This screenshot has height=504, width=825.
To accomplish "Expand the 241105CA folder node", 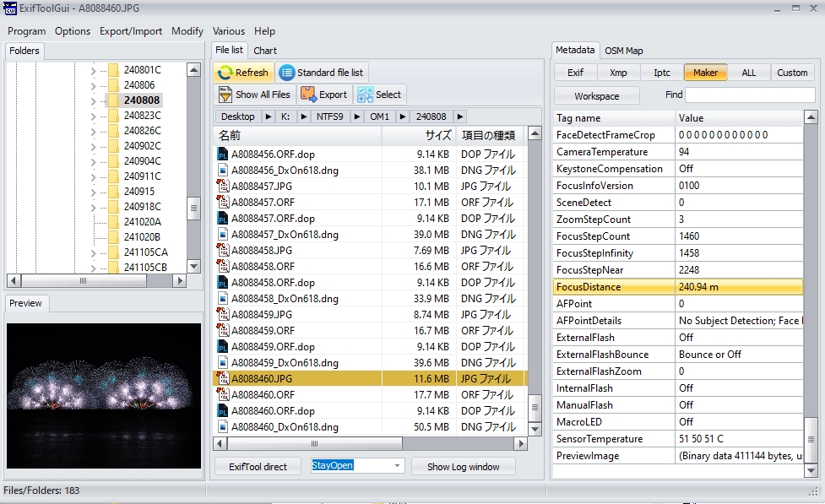I will pos(93,253).
